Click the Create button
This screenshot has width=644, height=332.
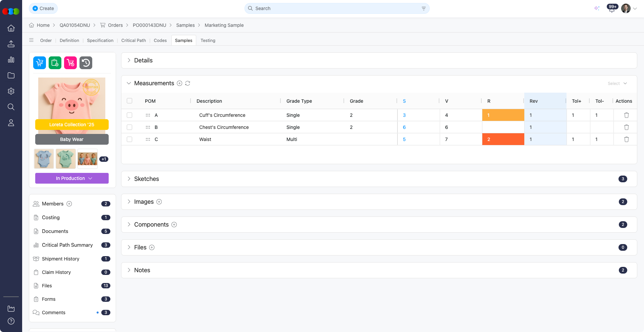(43, 8)
